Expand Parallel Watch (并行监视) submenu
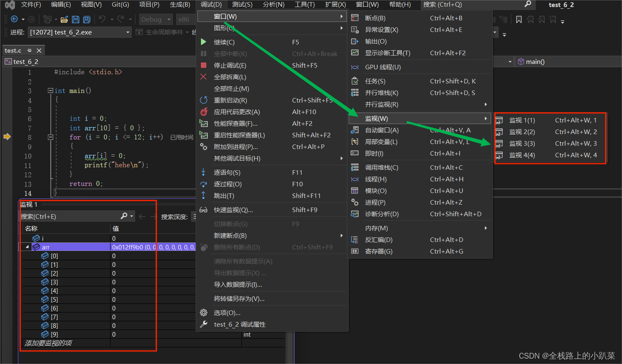The height and width of the screenshot is (364, 622). [420, 104]
